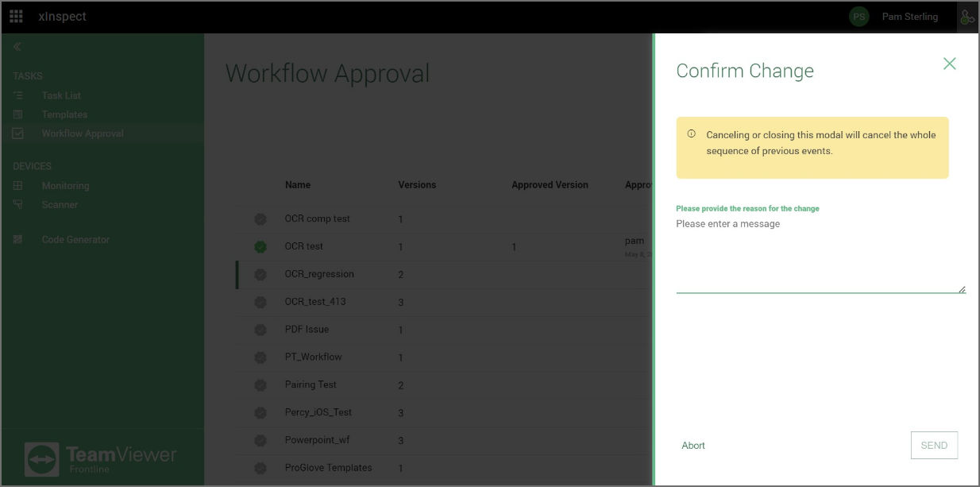
Task: Click the Code Generator QR icon
Action: 18,240
